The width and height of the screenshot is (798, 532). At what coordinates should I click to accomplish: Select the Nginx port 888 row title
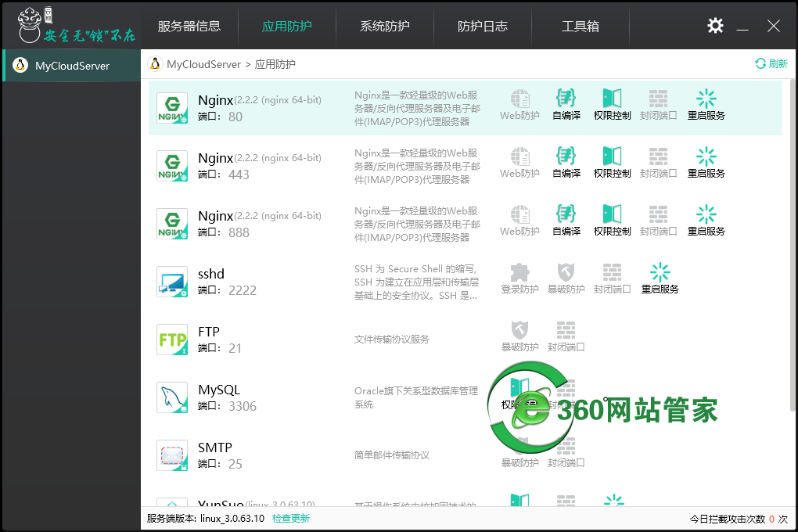click(x=216, y=216)
